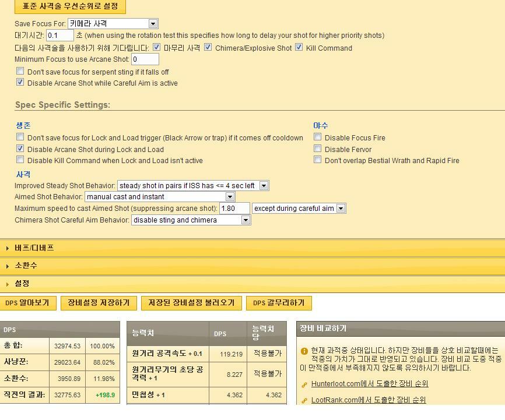505x420 pixels.
Task: Click 저장된 장비설정 불러오기 button
Action: click(x=191, y=303)
